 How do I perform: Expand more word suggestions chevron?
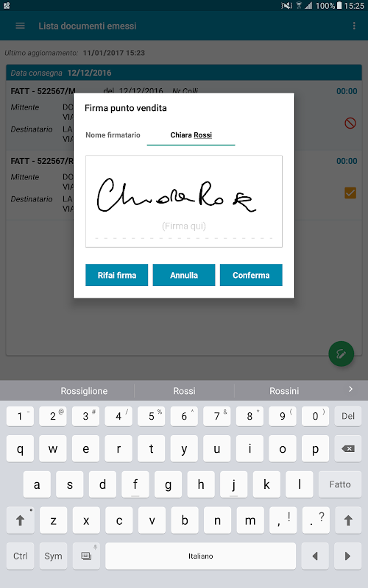pyautogui.click(x=350, y=390)
